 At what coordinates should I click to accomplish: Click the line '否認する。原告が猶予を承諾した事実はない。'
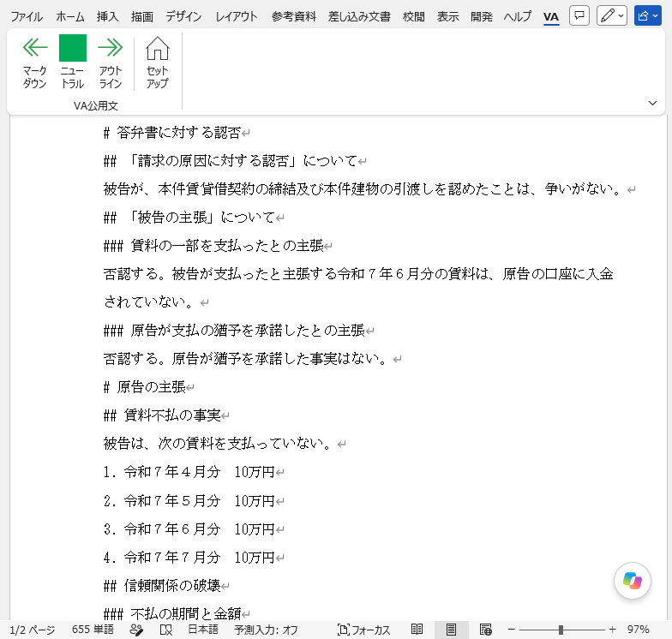pyautogui.click(x=247, y=359)
